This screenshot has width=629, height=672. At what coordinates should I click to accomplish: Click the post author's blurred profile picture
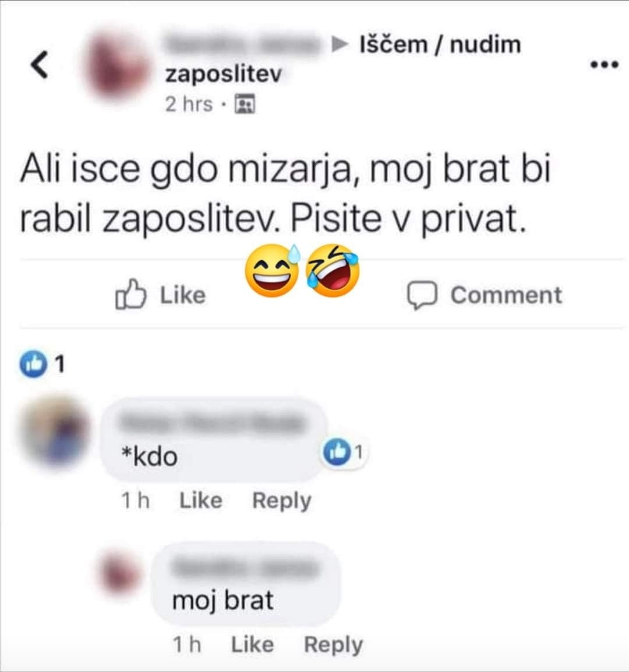pyautogui.click(x=118, y=66)
